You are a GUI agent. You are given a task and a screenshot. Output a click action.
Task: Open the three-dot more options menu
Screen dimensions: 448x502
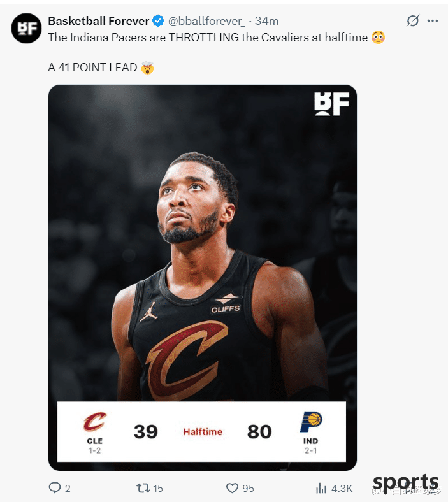[x=432, y=21]
